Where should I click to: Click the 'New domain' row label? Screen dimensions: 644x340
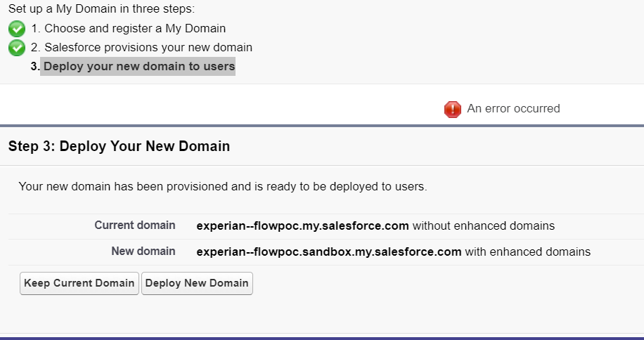click(143, 251)
